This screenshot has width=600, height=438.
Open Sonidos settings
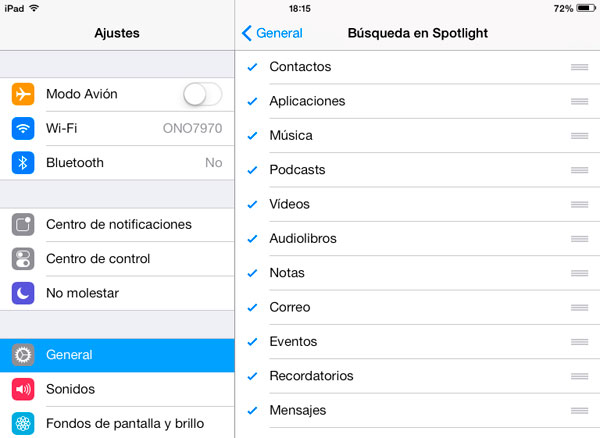pos(117,389)
